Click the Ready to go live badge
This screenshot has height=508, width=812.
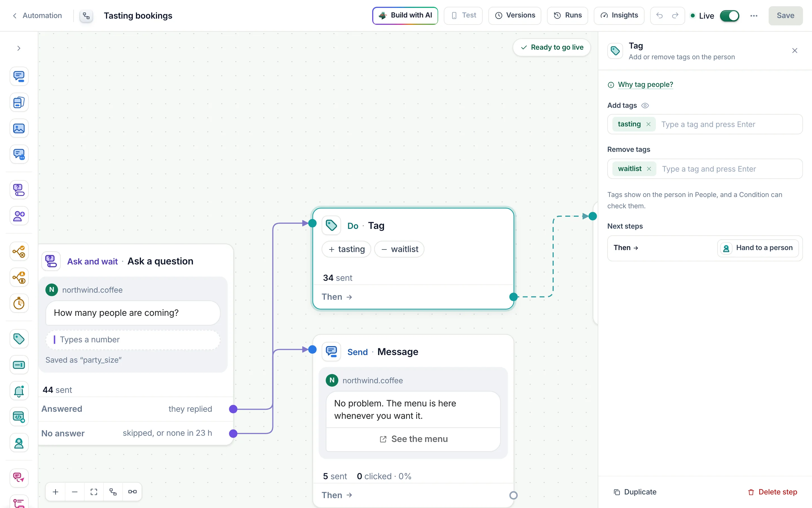tap(551, 47)
